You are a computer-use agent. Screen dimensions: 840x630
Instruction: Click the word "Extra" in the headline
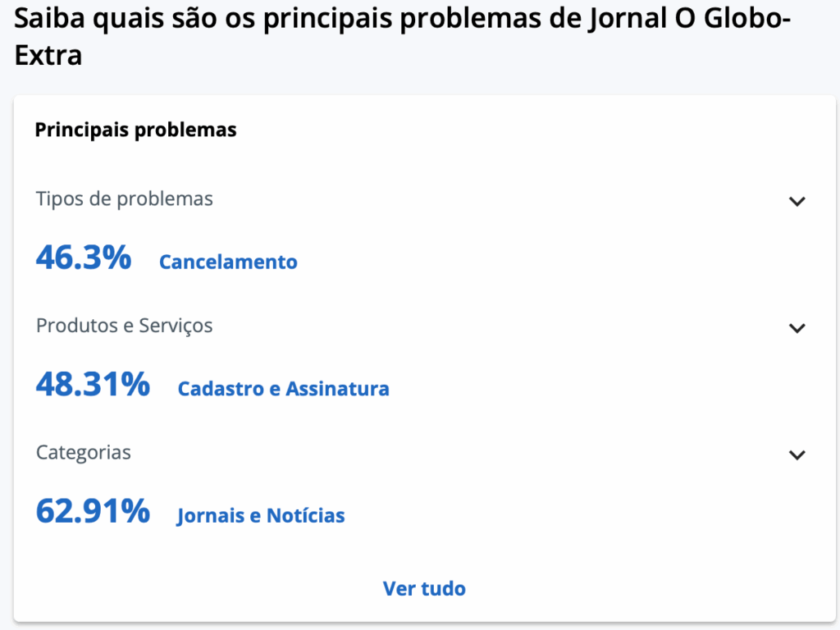[x=48, y=56]
